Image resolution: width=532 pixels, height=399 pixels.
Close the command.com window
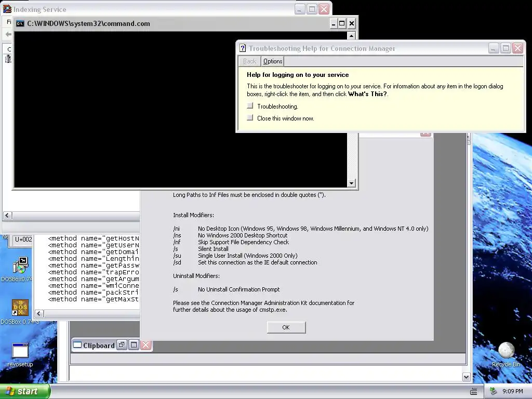(x=352, y=23)
